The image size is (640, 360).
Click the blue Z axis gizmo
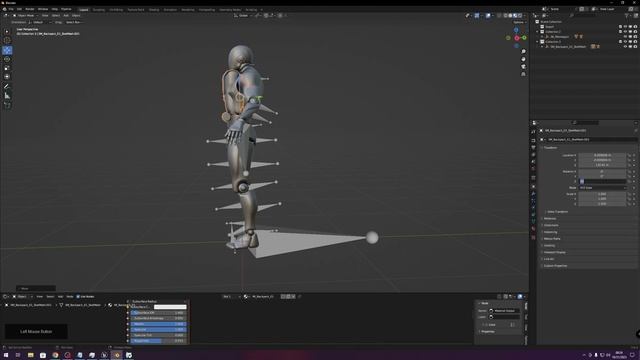click(516, 30)
